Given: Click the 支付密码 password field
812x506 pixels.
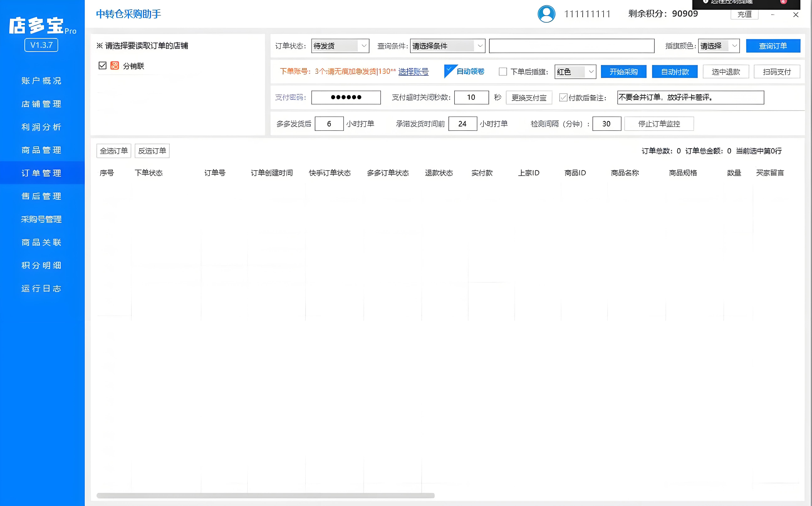Looking at the screenshot, I should [346, 97].
